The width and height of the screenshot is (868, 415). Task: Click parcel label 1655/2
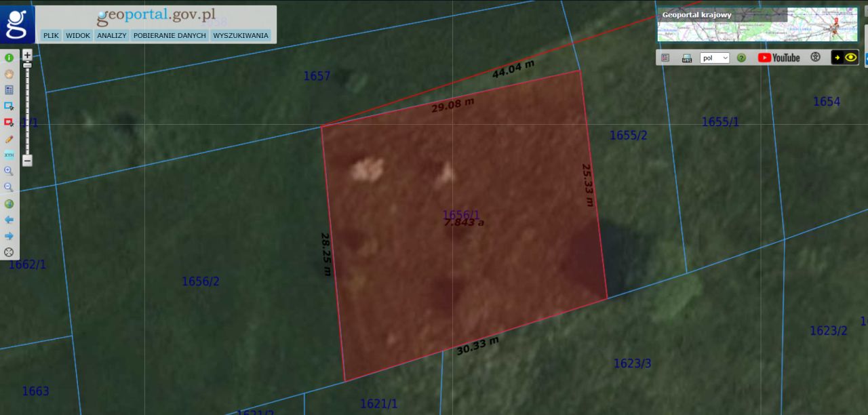[629, 136]
